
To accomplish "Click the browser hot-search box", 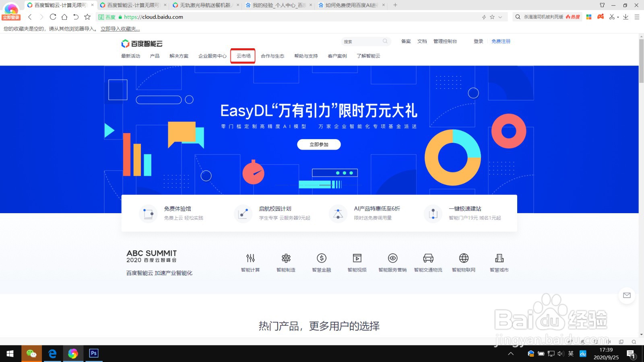I will pos(547,17).
